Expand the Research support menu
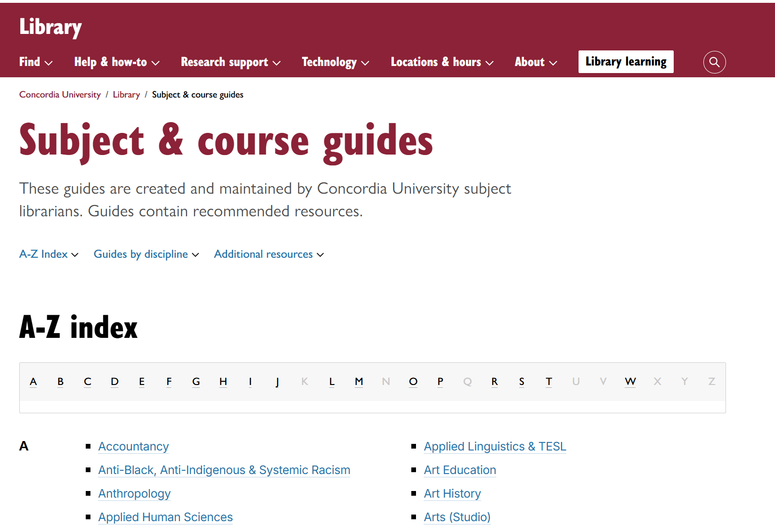Viewport: 775px width, 532px height. point(231,62)
